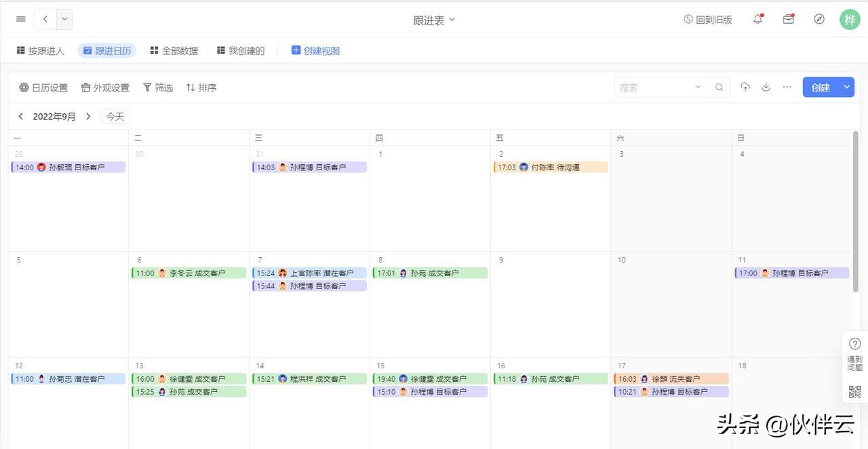868x449 pixels.
Task: Open the 17:03 付陈率 待沟通 event
Action: click(x=550, y=167)
